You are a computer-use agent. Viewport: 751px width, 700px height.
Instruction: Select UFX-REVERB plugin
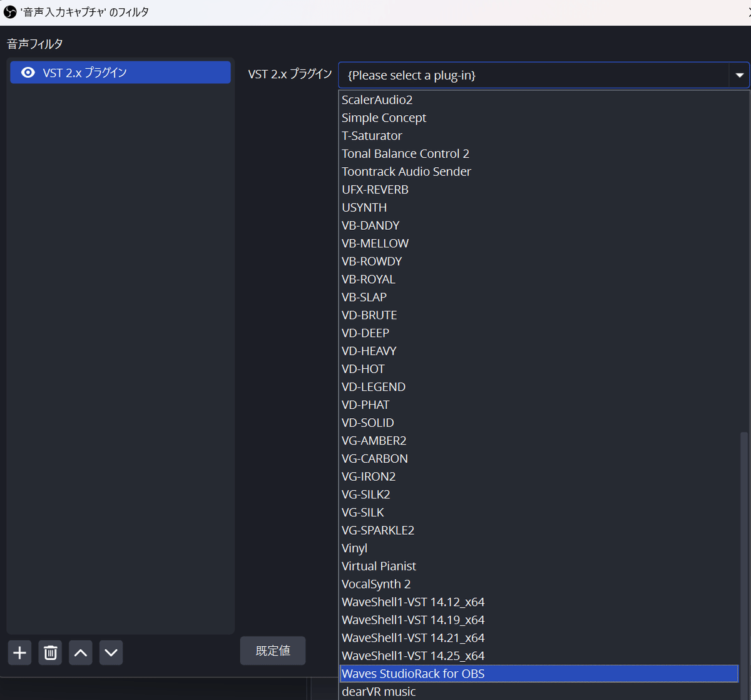[x=539, y=190]
